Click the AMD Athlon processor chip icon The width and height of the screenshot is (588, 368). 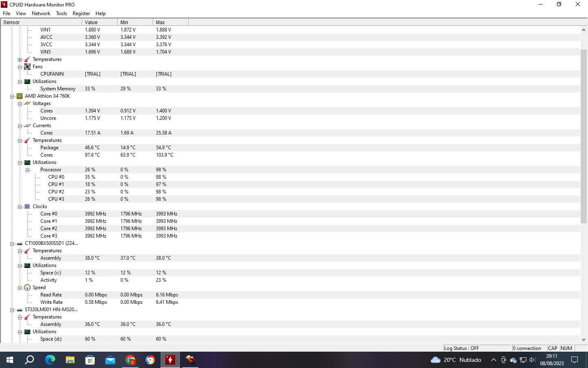pos(20,96)
